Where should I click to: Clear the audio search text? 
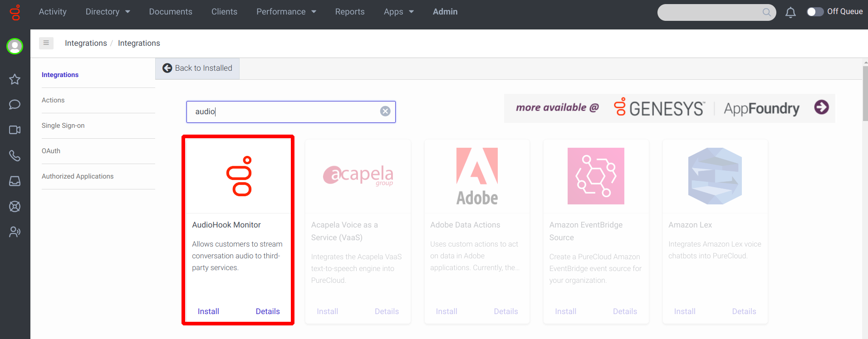click(x=385, y=111)
